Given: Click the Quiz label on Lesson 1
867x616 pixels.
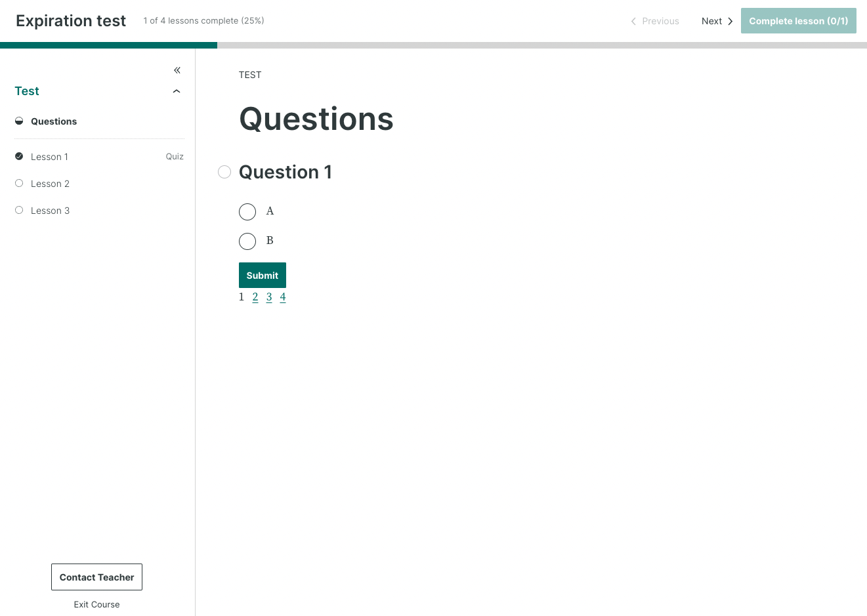Looking at the screenshot, I should (x=175, y=156).
